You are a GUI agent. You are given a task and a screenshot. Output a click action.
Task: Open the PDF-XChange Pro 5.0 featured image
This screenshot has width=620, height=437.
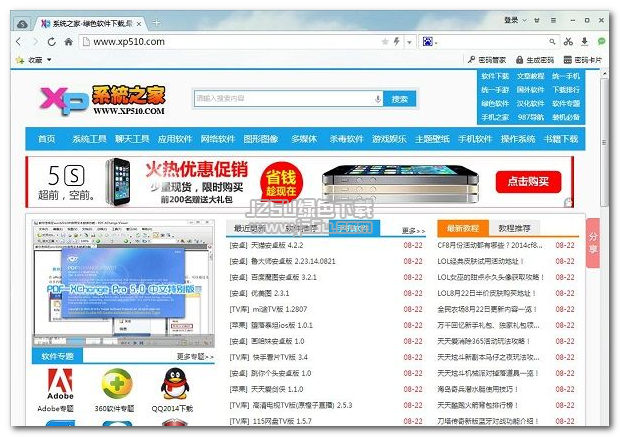point(123,284)
